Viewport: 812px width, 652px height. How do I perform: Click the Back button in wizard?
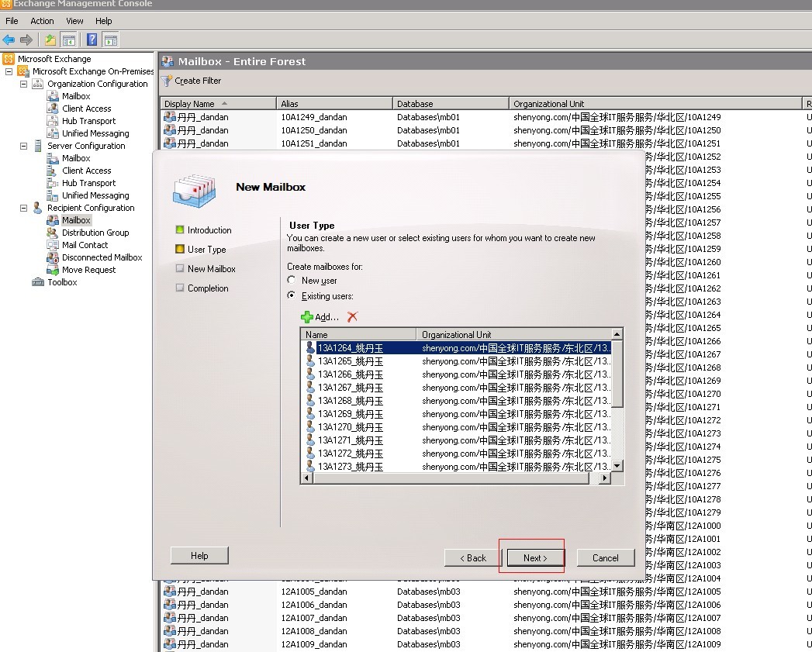click(473, 557)
